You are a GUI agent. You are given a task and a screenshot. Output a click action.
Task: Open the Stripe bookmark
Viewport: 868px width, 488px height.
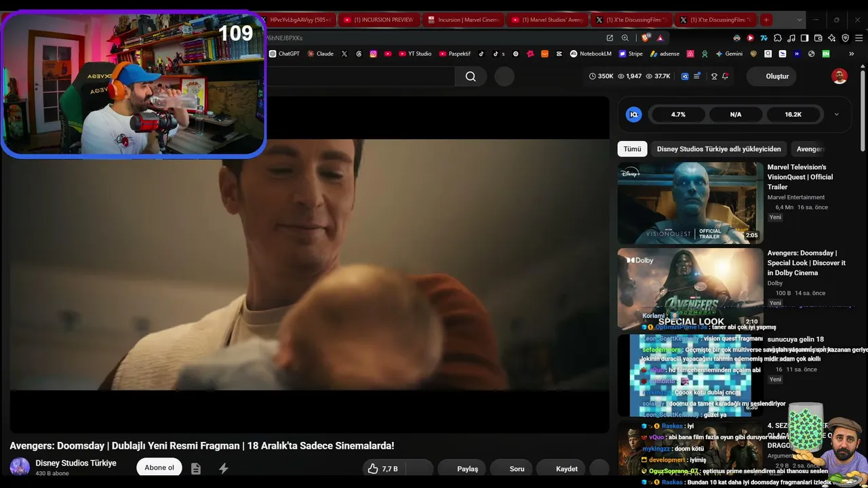[631, 54]
